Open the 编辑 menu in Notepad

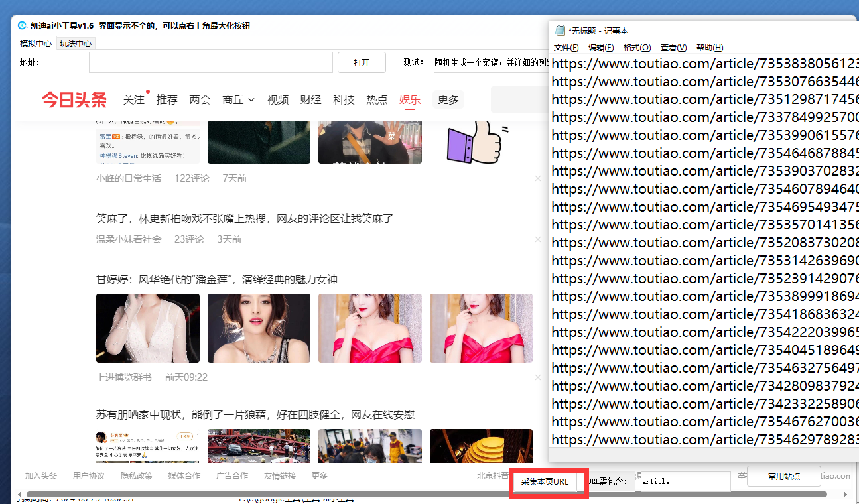click(601, 48)
